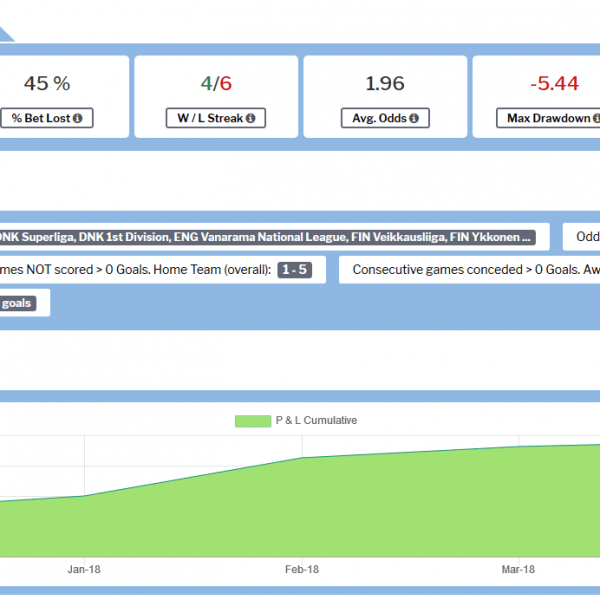The width and height of the screenshot is (600, 600).
Task: Click the Feb-18 axis label
Action: 302,569
